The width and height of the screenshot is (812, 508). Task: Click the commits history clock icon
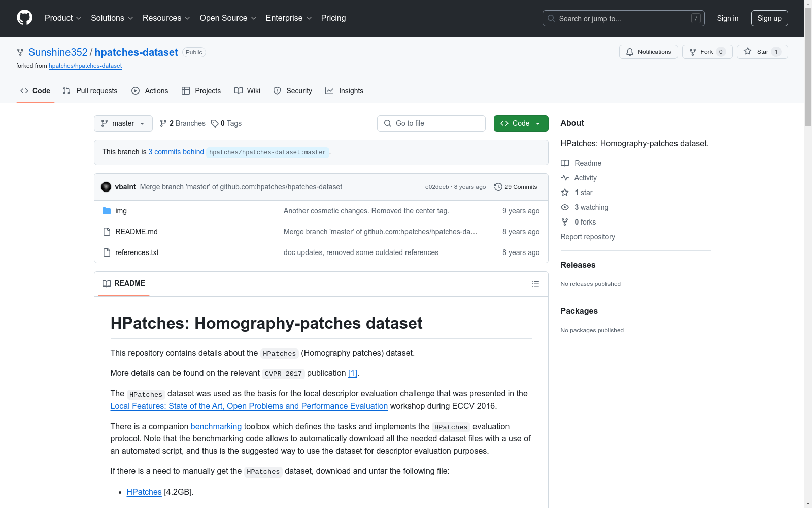coord(498,187)
